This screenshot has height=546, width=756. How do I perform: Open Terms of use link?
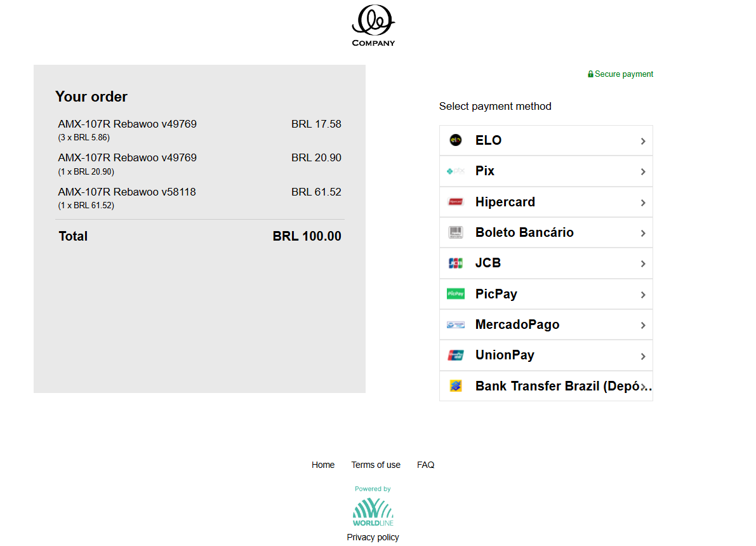point(376,465)
